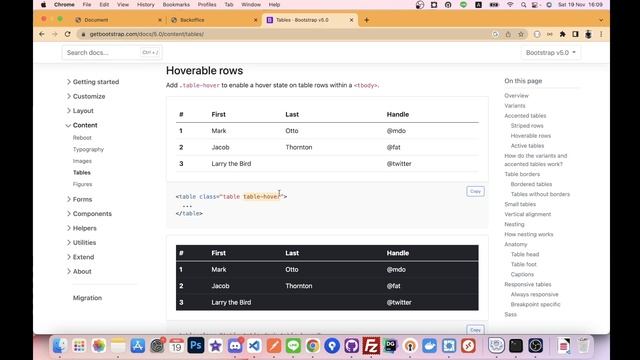Open the LINE app in the dock
Image resolution: width=640 pixels, height=360 pixels.
point(293,346)
